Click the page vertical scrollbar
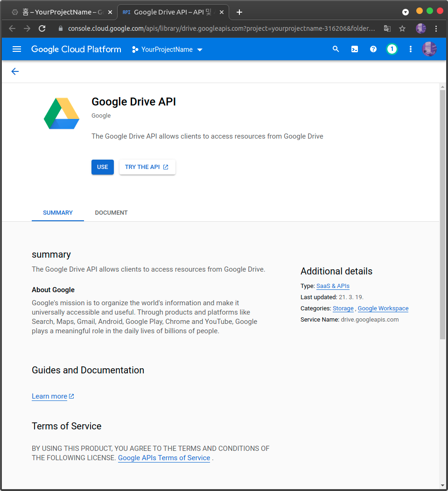The height and width of the screenshot is (491, 448). click(442, 215)
